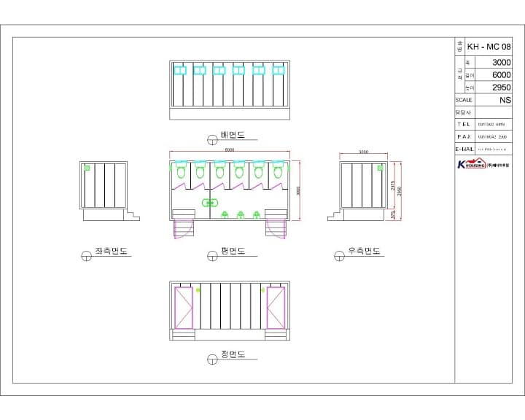Image resolution: width=525 pixels, height=420 pixels.
Task: Click the view marker circle beside 평면도
Action: tap(212, 256)
